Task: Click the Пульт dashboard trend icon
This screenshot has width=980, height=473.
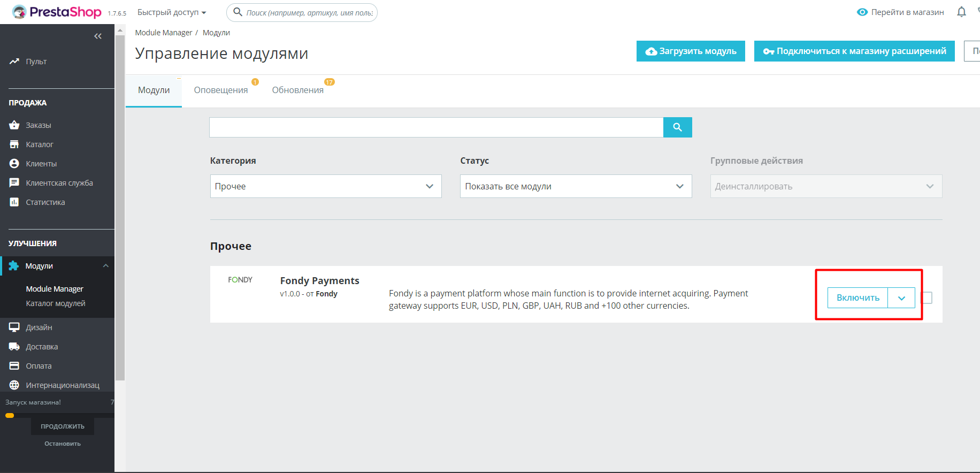Action: coord(14,62)
